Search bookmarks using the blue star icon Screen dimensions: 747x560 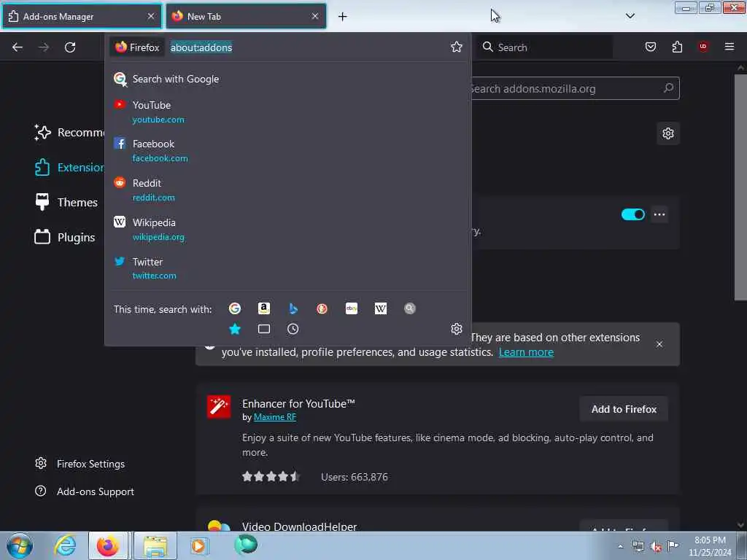click(234, 329)
